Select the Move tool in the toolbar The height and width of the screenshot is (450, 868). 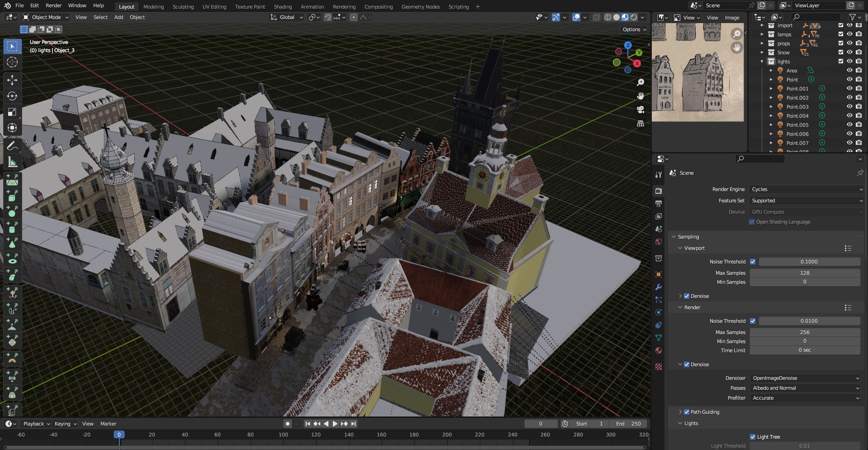(x=12, y=80)
